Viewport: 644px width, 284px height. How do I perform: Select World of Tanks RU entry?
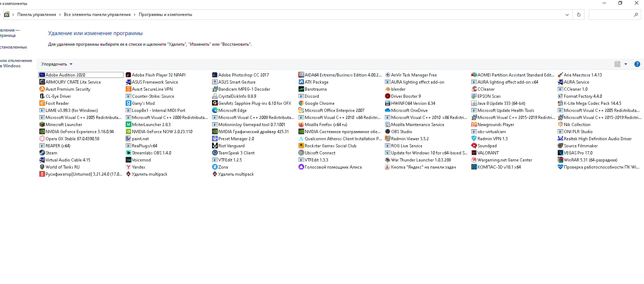(x=59, y=167)
